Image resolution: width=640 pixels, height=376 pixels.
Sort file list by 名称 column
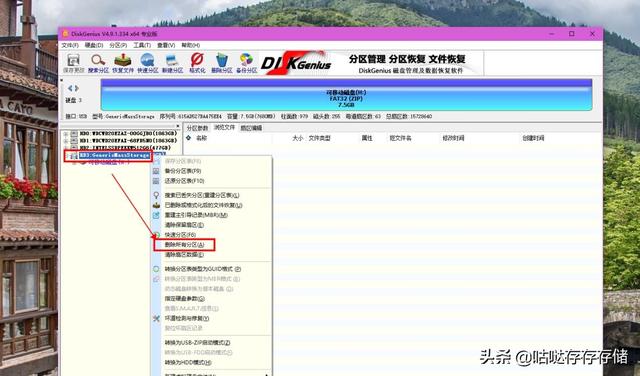pos(201,138)
